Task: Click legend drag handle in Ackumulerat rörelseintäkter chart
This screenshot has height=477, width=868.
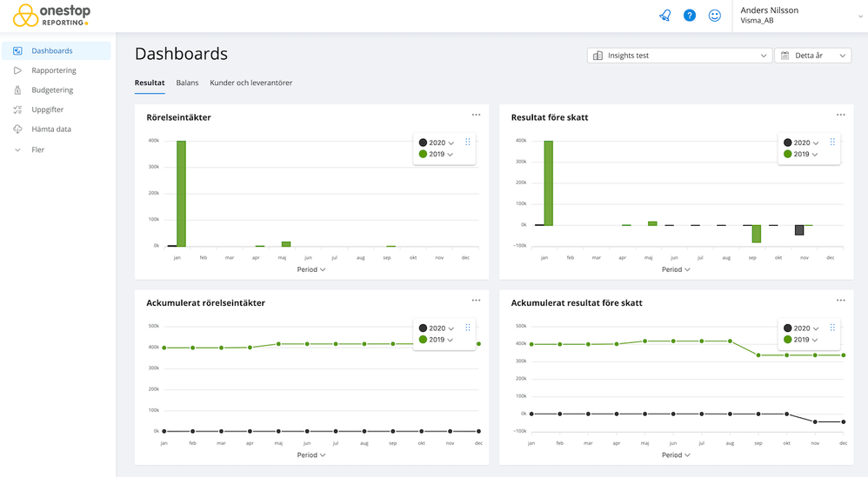Action: [x=468, y=328]
